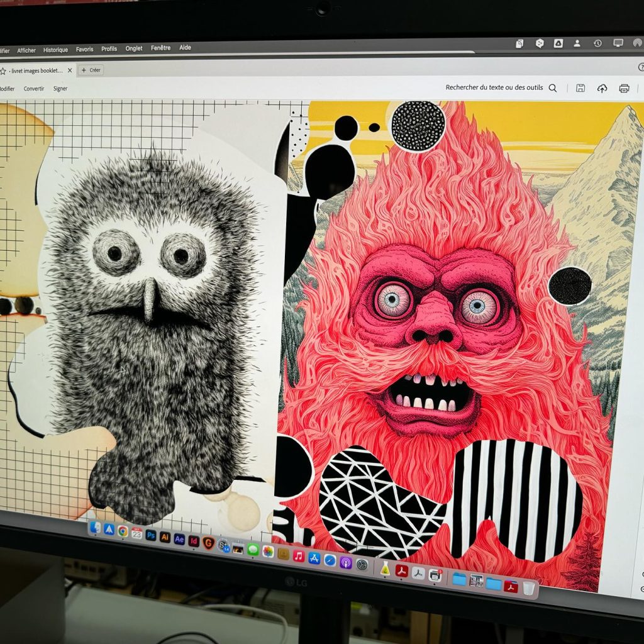This screenshot has height=644, width=644.
Task: Launch InDesign from the dock
Action: [x=194, y=541]
